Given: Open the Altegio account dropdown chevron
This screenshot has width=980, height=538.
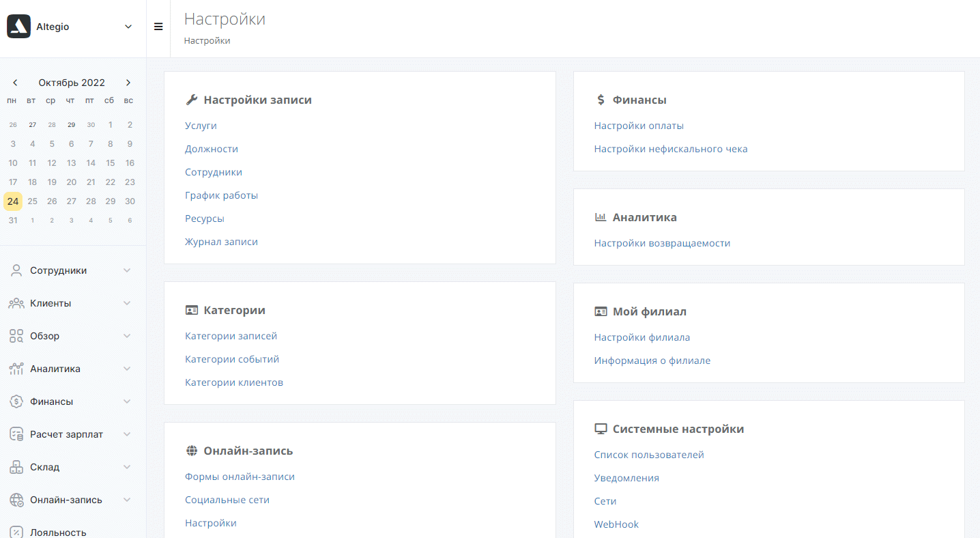Looking at the screenshot, I should point(128,27).
